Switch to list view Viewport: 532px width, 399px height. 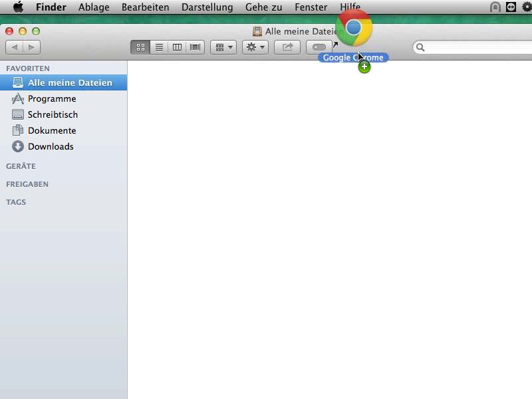(159, 47)
